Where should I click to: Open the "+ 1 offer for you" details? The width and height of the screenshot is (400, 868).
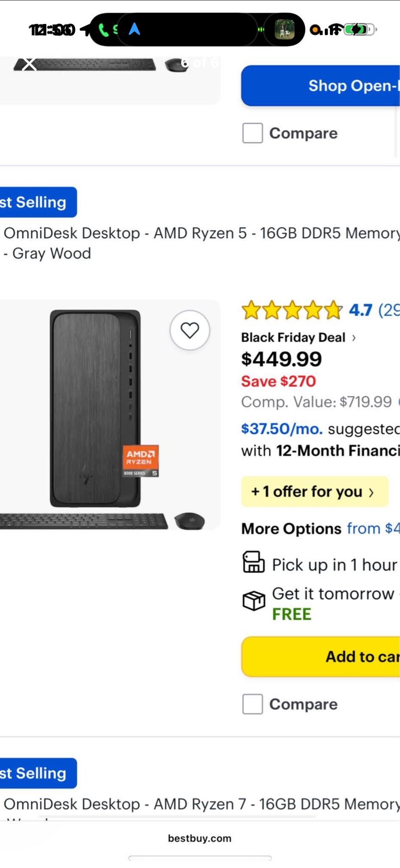[x=314, y=491]
